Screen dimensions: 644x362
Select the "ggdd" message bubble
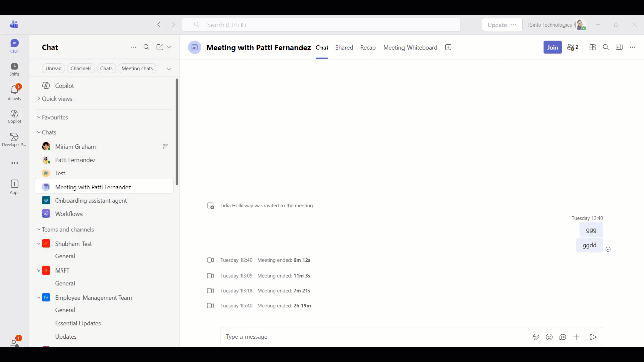tap(589, 245)
